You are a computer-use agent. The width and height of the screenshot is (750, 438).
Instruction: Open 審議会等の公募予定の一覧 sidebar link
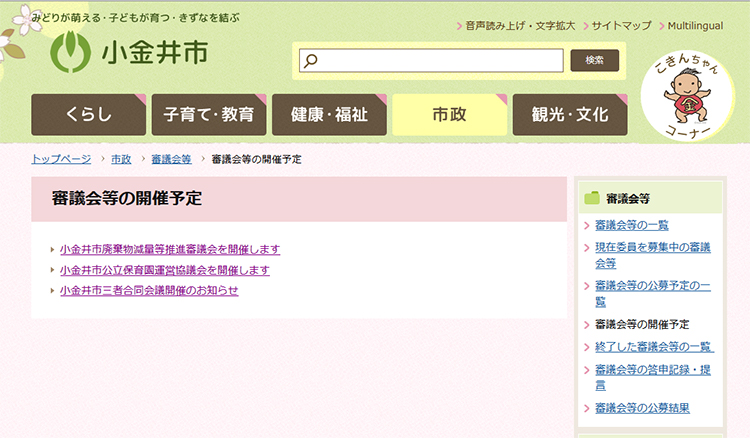click(x=652, y=293)
